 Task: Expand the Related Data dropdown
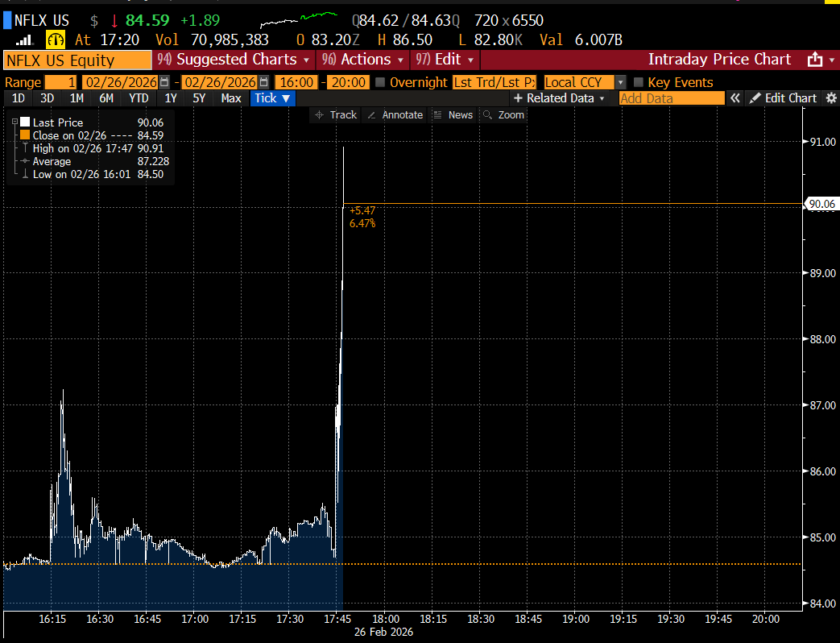(559, 98)
